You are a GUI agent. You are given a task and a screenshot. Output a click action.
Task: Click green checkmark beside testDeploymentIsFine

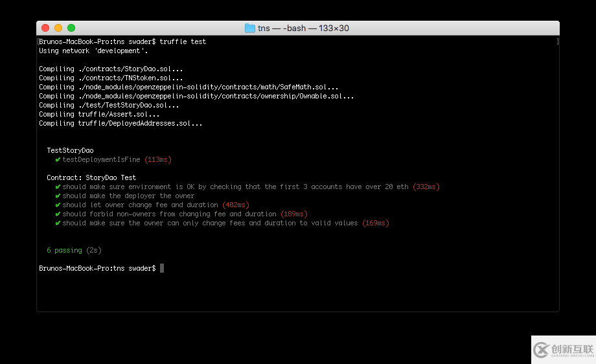click(58, 159)
